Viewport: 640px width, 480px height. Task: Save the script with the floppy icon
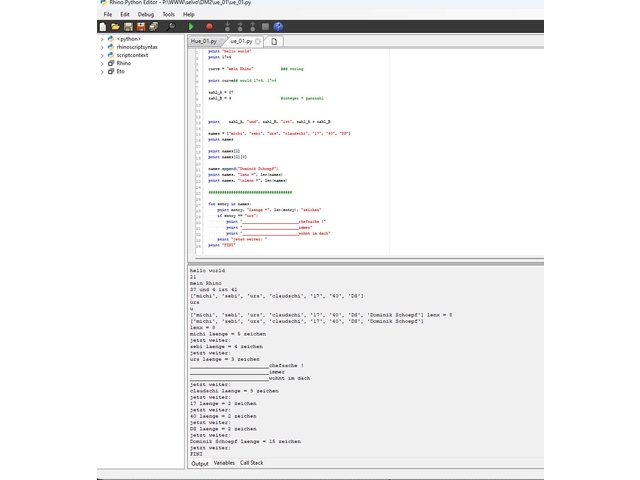[x=128, y=27]
